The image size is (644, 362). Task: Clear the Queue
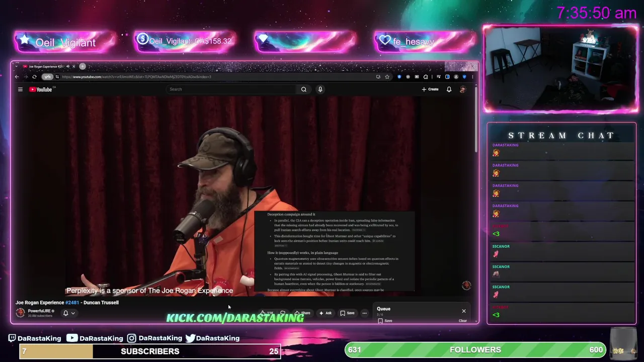[462, 321]
